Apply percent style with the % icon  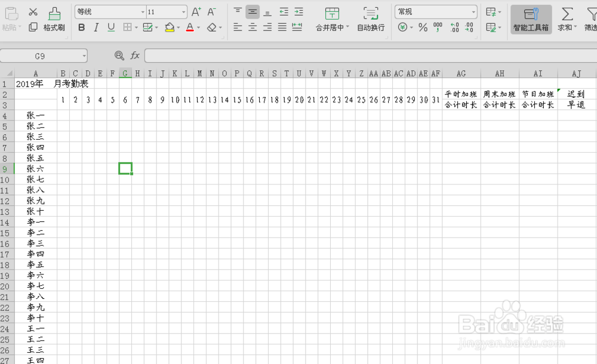pos(423,27)
